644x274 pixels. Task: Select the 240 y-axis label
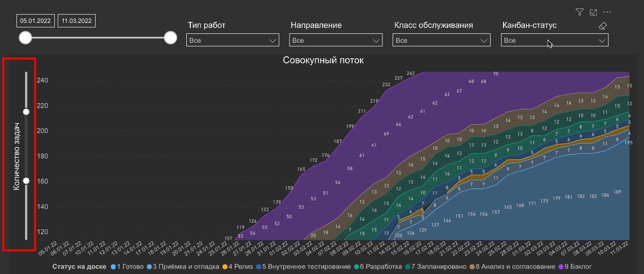pyautogui.click(x=42, y=80)
